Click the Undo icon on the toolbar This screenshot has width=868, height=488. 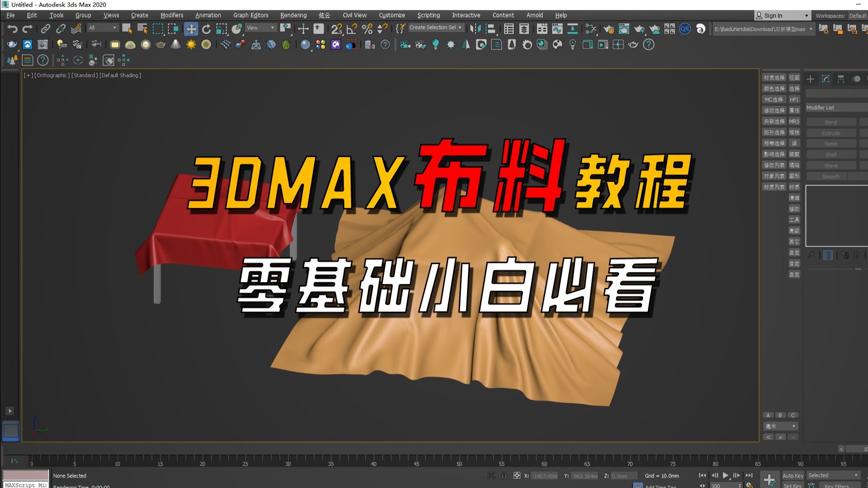click(12, 29)
